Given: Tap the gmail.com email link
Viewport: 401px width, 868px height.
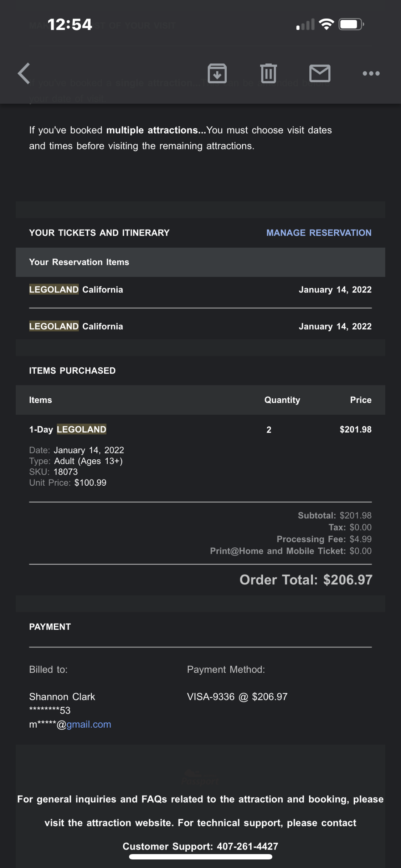Looking at the screenshot, I should (x=89, y=724).
